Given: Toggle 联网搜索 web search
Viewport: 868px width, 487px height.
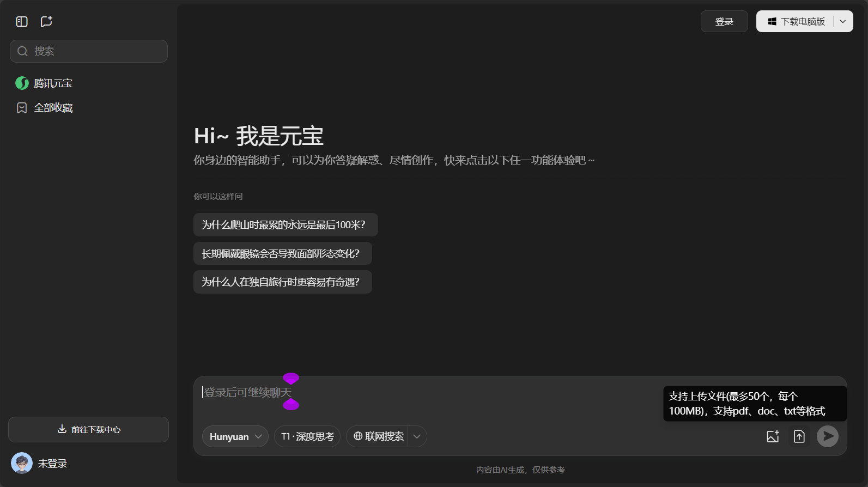Looking at the screenshot, I should coord(378,437).
